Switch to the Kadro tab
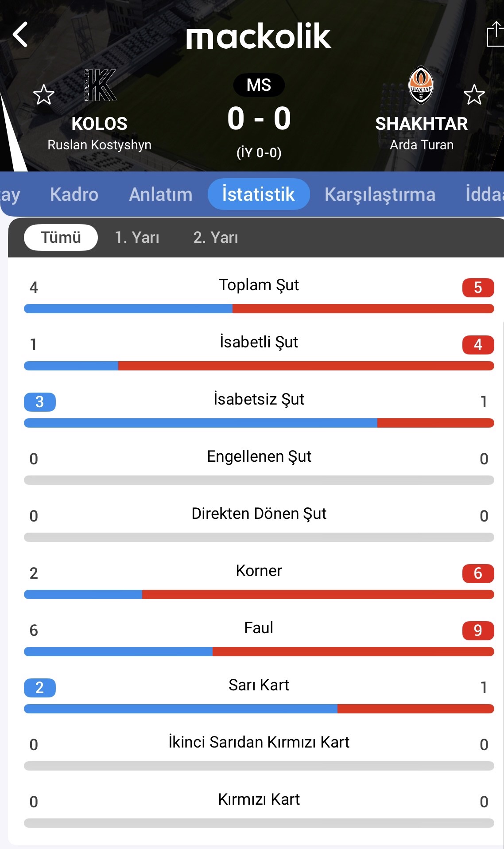 tap(74, 195)
